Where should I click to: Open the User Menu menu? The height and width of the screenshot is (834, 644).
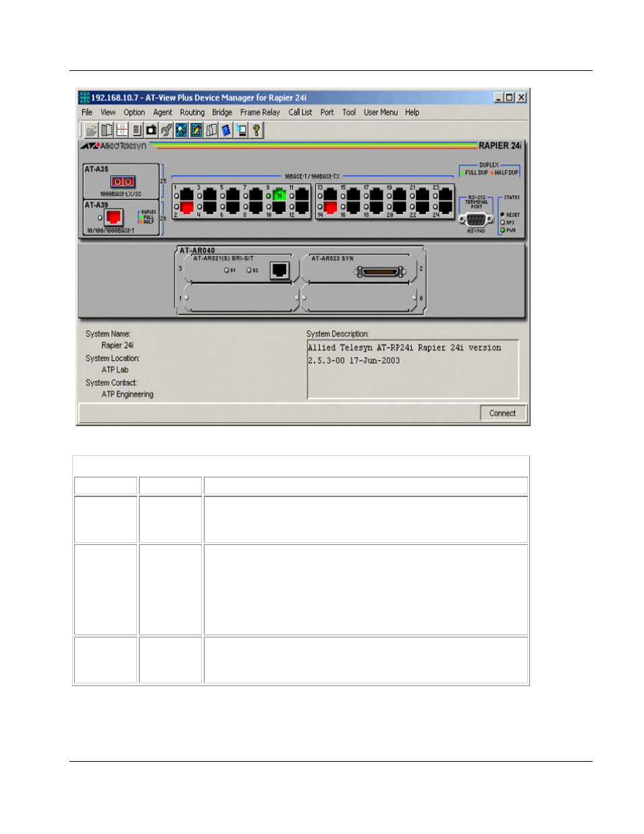click(381, 113)
